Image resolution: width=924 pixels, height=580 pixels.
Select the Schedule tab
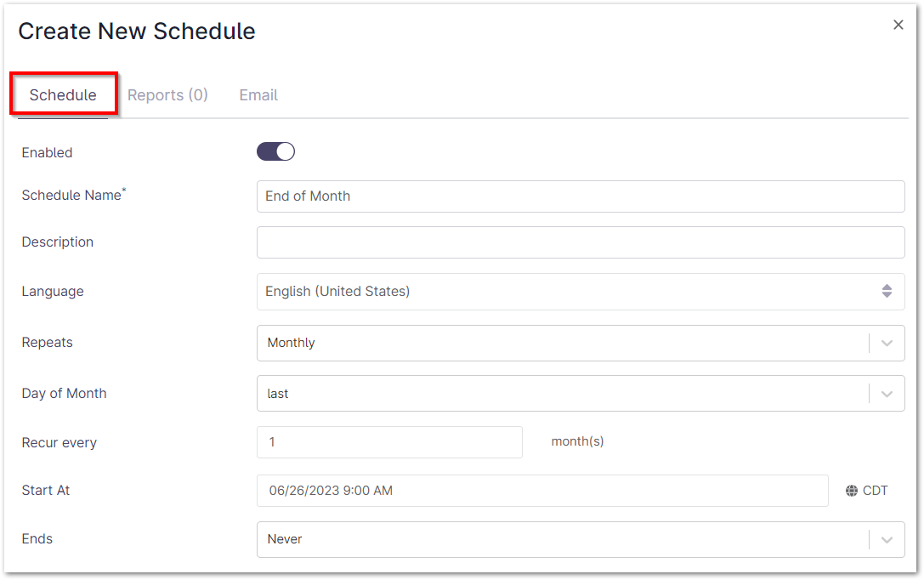63,95
